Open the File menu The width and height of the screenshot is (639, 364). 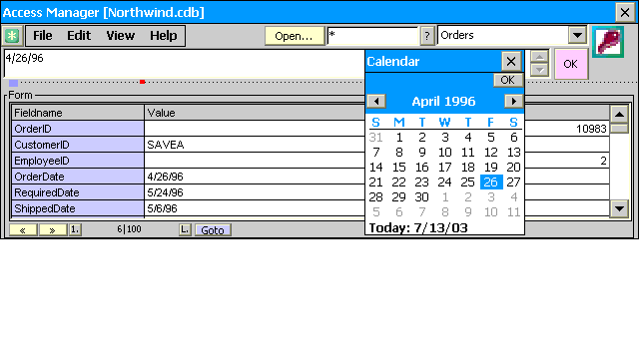pos(42,36)
